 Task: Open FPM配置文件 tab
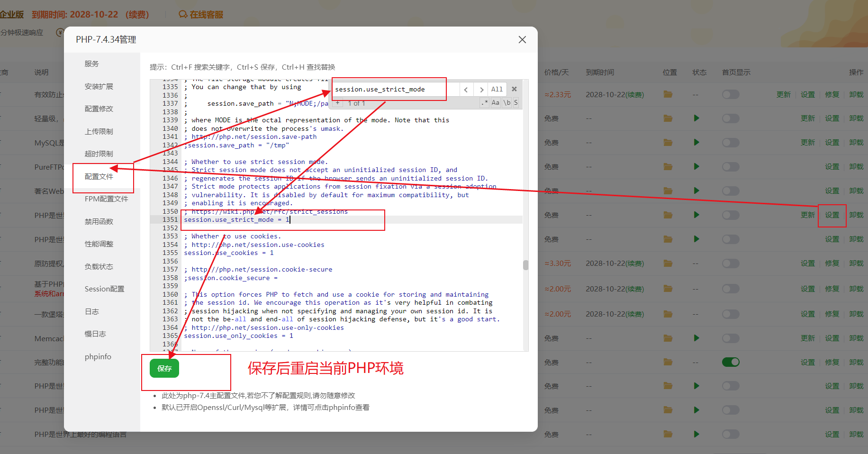click(x=107, y=199)
